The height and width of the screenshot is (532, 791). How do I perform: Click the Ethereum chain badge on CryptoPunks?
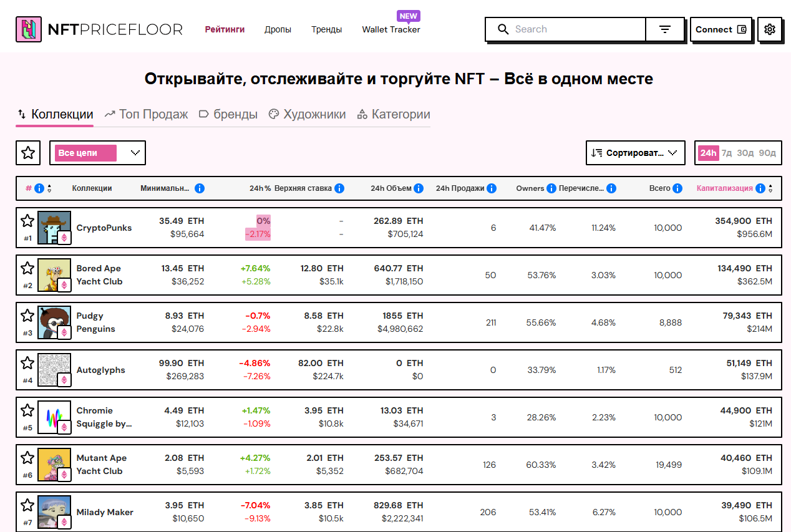64,238
